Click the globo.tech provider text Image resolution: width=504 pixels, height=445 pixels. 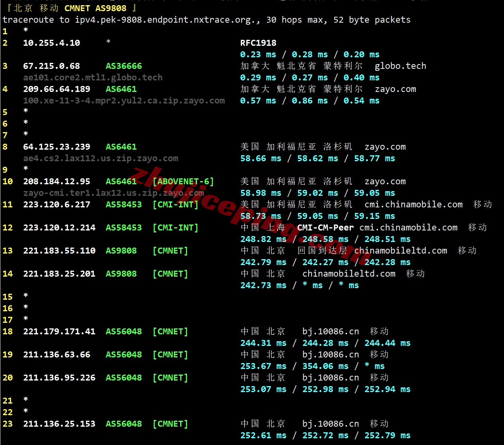click(401, 66)
